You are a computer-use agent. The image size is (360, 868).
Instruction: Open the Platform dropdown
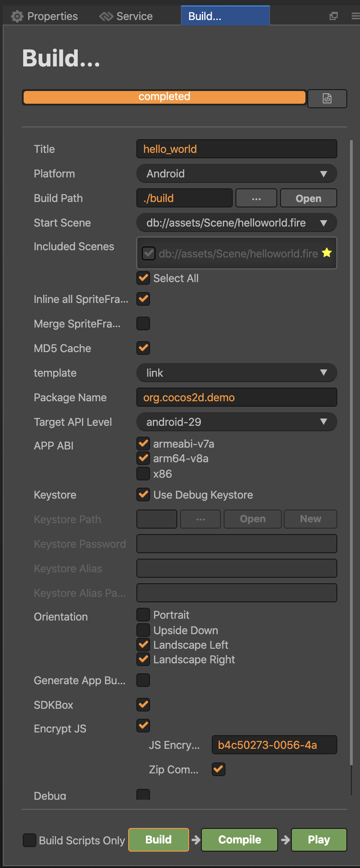[236, 174]
